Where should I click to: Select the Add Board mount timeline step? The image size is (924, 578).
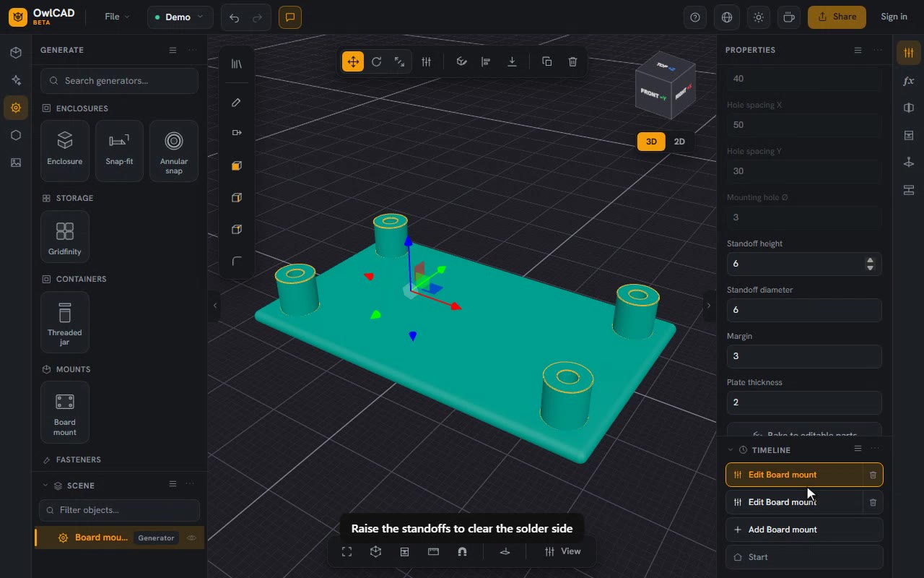(804, 530)
